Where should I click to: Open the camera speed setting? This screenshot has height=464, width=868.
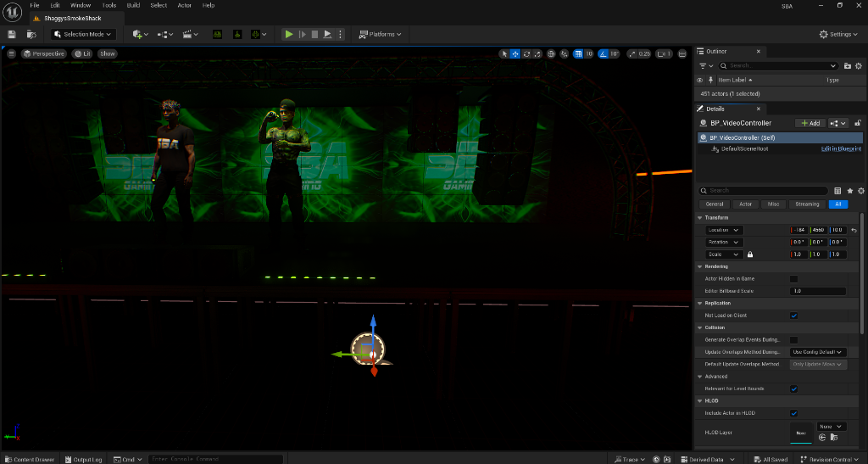click(x=664, y=53)
